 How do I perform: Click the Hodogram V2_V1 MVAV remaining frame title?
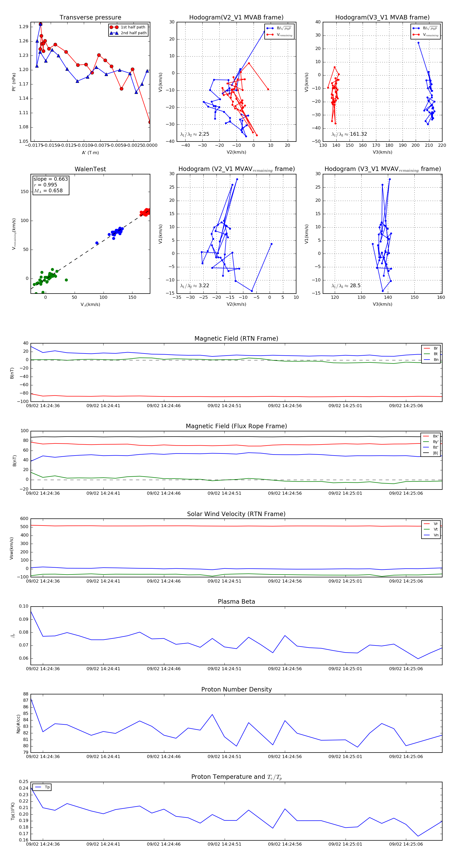pos(236,169)
